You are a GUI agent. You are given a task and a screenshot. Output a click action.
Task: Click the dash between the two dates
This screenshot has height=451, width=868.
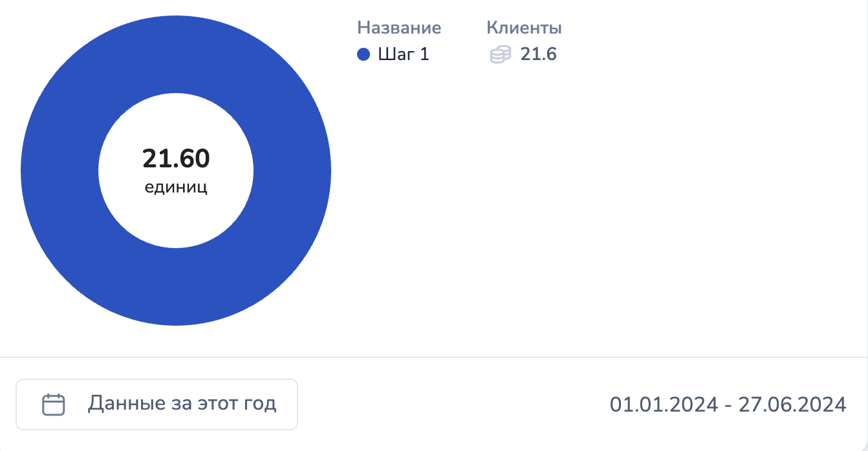point(728,404)
